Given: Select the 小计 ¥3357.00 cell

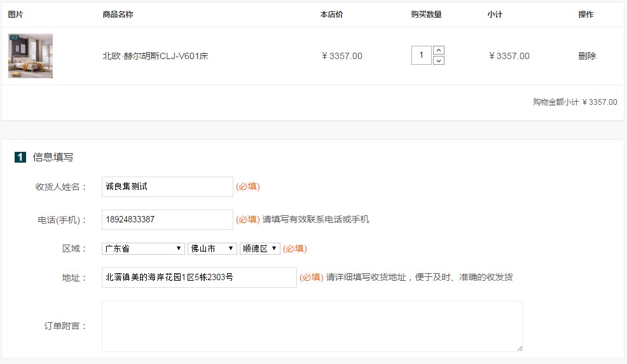Looking at the screenshot, I should click(509, 56).
